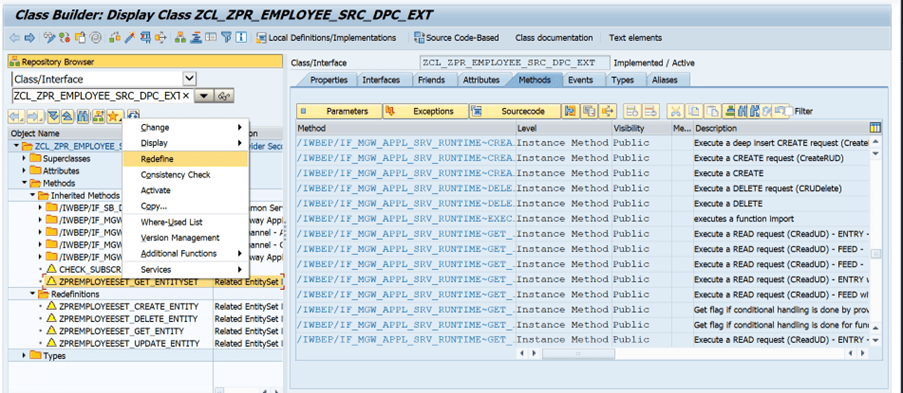903x393 pixels.
Task: Collapse the Inherited Methods folder
Action: (32, 195)
